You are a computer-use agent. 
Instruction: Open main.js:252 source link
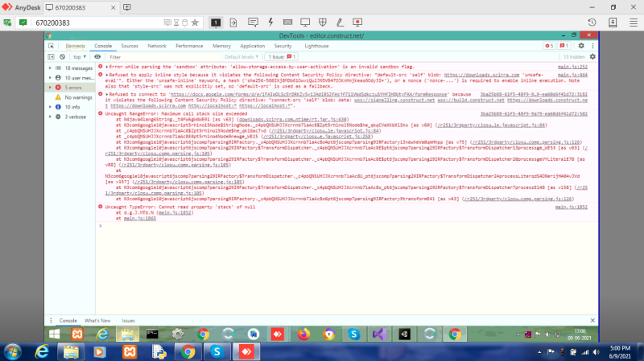click(572, 67)
